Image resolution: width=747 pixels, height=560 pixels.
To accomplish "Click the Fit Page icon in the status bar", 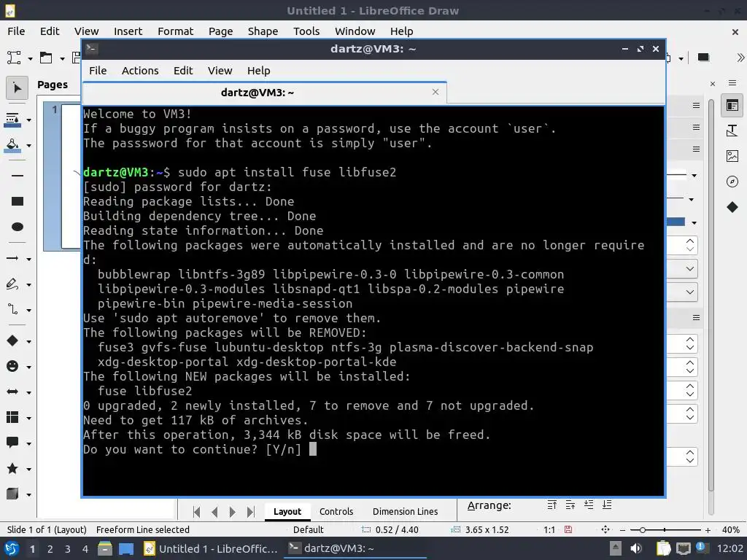I will (605, 529).
